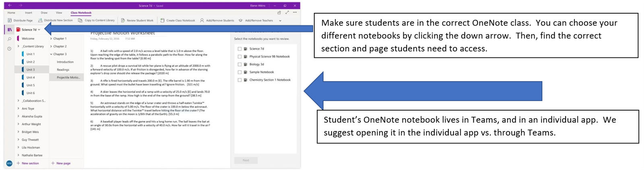Click the page date Friday, February 12, 2016
Screen dimensions: 644x170
point(104,39)
